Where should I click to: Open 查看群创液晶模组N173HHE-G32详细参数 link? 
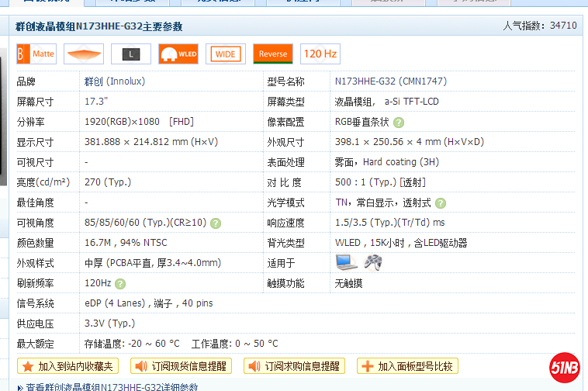112,386
